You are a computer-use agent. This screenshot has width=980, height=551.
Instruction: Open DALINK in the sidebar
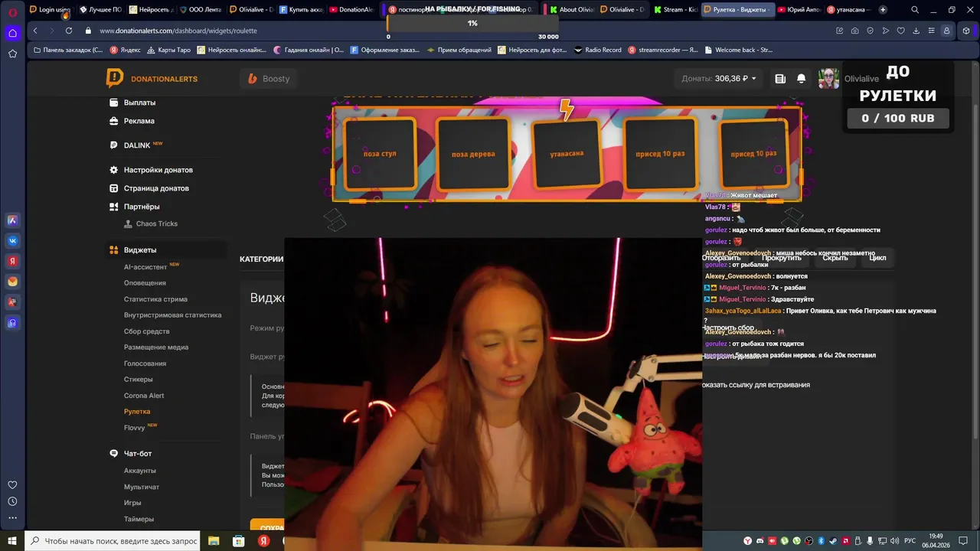pos(136,145)
